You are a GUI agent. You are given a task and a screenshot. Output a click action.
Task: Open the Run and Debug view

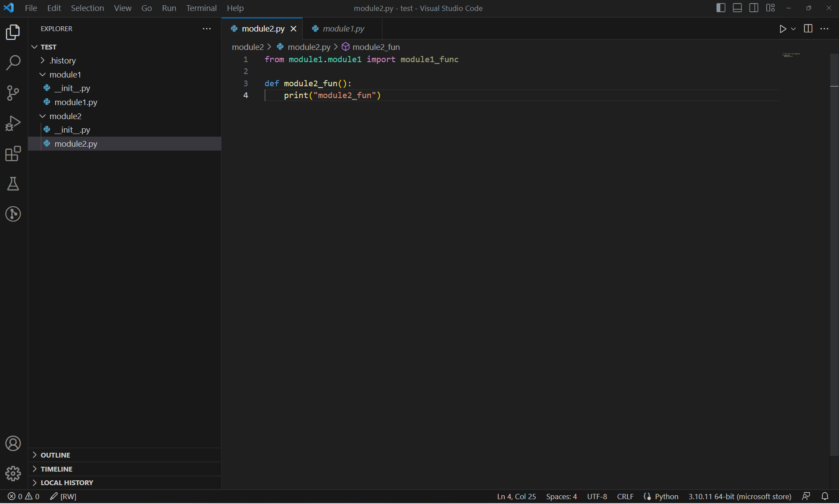coord(13,123)
